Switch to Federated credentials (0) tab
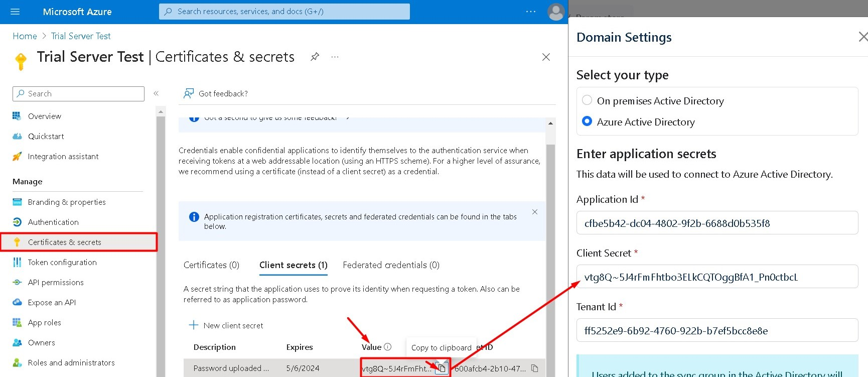 [391, 265]
